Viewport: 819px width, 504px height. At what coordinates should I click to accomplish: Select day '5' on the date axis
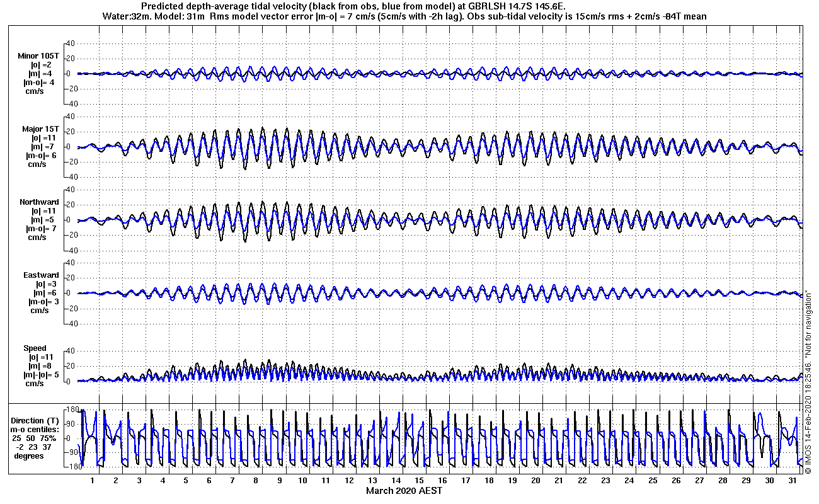click(x=186, y=481)
